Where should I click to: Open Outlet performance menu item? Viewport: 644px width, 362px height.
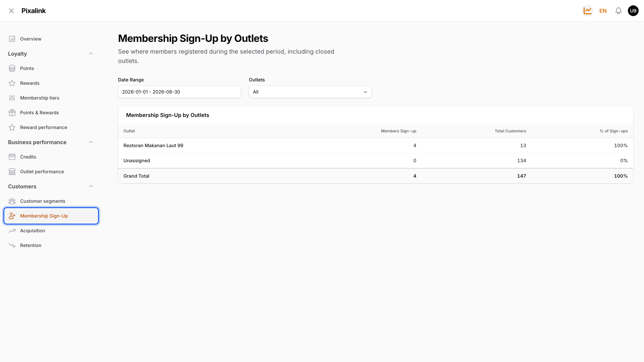(x=51, y=172)
